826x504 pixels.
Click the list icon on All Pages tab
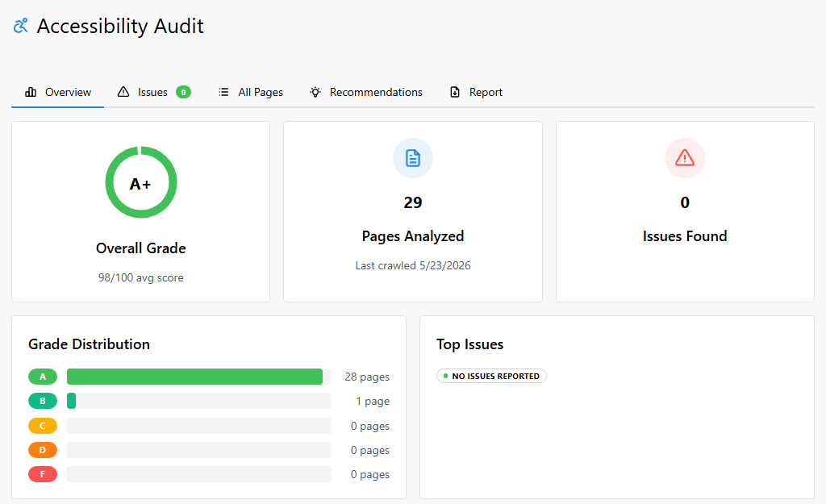tap(223, 92)
